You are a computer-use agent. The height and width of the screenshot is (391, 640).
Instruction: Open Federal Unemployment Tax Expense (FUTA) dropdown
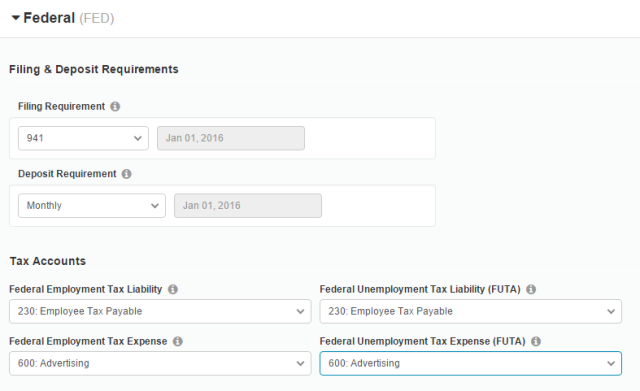(471, 363)
